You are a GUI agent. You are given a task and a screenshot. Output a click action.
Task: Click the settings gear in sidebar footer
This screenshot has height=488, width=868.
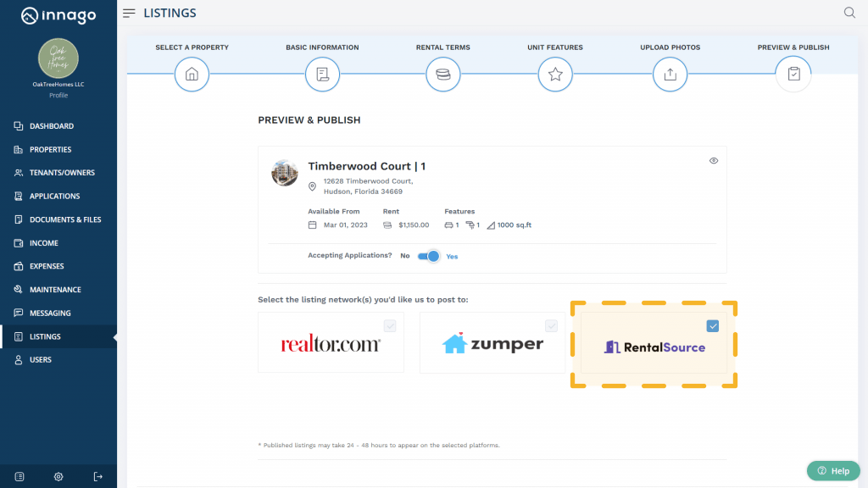pyautogui.click(x=58, y=476)
